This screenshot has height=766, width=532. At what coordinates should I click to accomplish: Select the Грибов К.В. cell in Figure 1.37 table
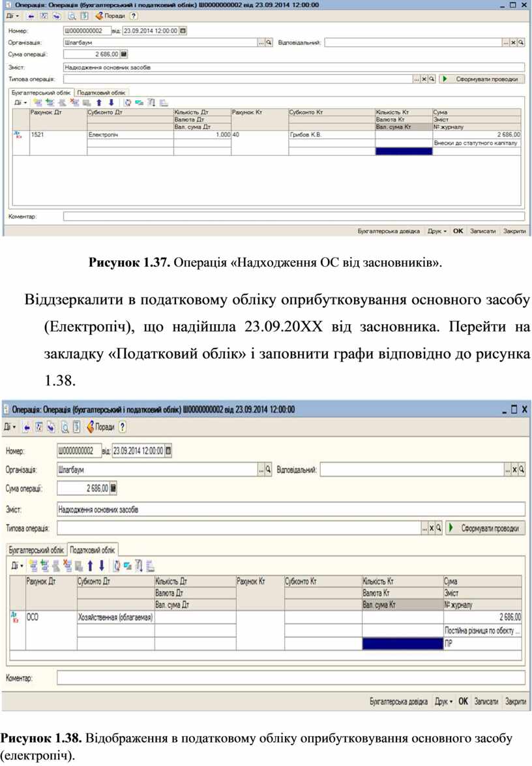(x=332, y=134)
